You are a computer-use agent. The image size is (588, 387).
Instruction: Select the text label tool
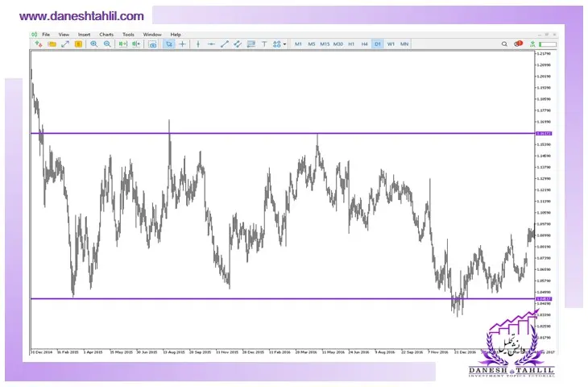pos(264,44)
